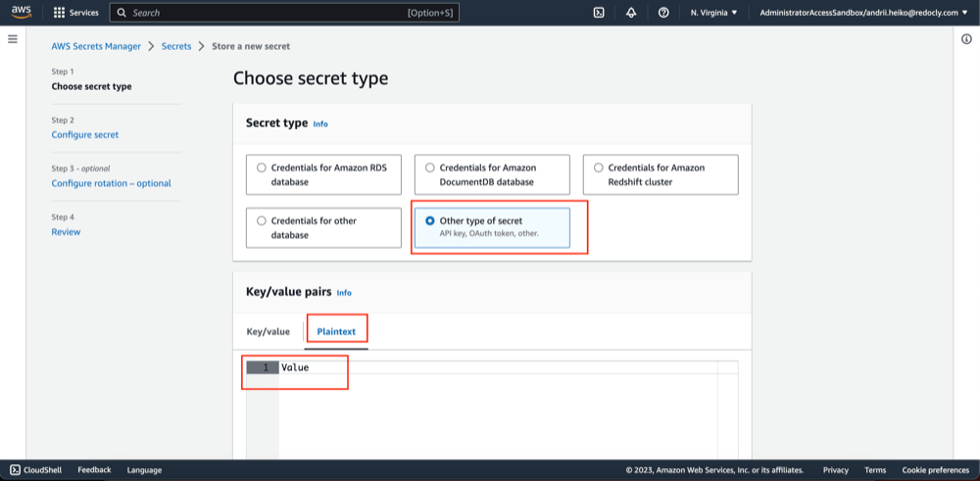
Task: Open the Services grid menu
Action: coord(60,13)
